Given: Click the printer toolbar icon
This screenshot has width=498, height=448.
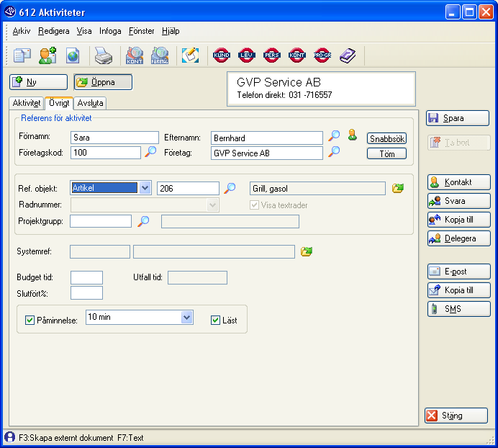Looking at the screenshot, I should (x=104, y=55).
